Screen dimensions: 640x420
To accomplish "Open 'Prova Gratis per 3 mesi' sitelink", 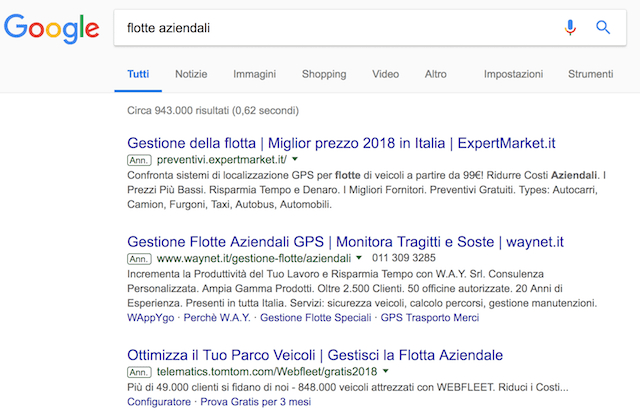I will click(256, 402).
